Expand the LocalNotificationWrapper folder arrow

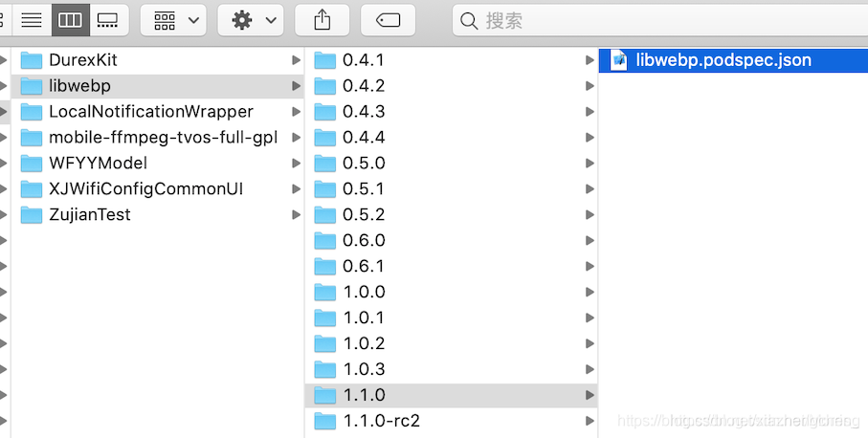(x=296, y=112)
